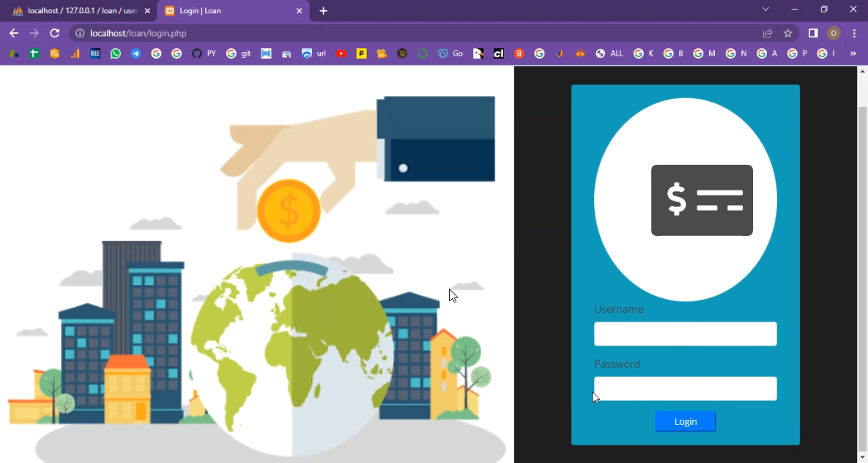The image size is (868, 463).
Task: Toggle the browser side panel icon
Action: (813, 33)
